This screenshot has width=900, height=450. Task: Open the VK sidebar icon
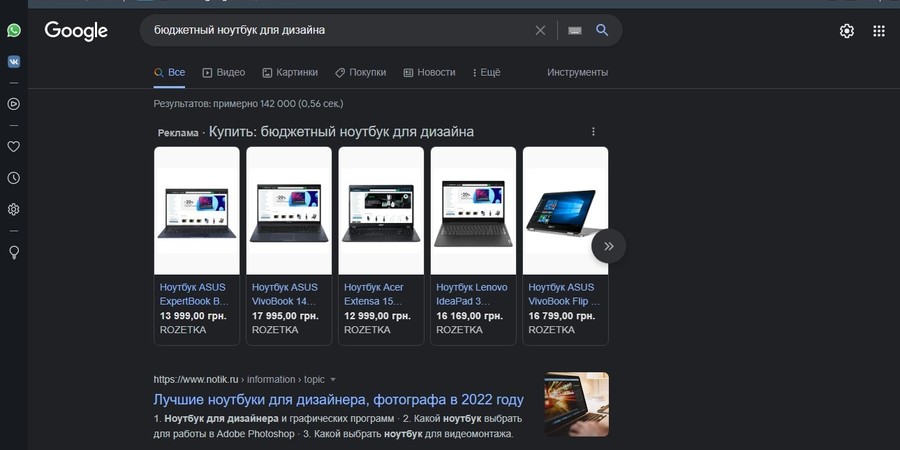coord(14,62)
